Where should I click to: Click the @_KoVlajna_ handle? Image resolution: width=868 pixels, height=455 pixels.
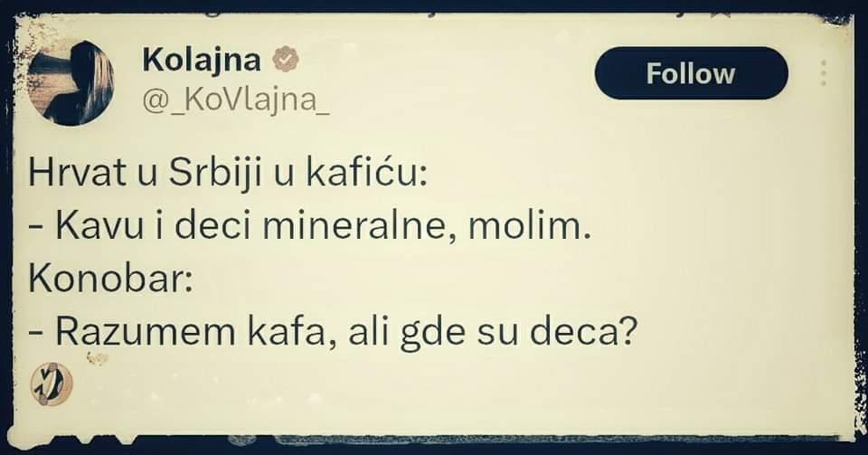tap(236, 100)
